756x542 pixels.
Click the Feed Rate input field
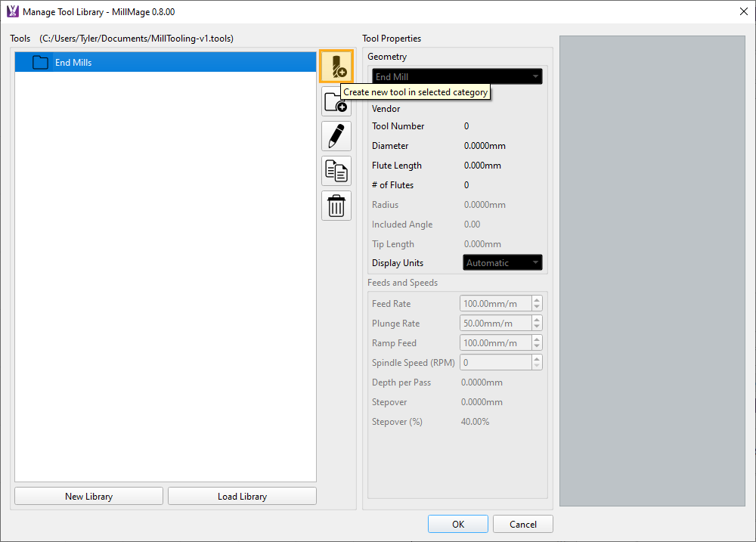[x=495, y=304]
